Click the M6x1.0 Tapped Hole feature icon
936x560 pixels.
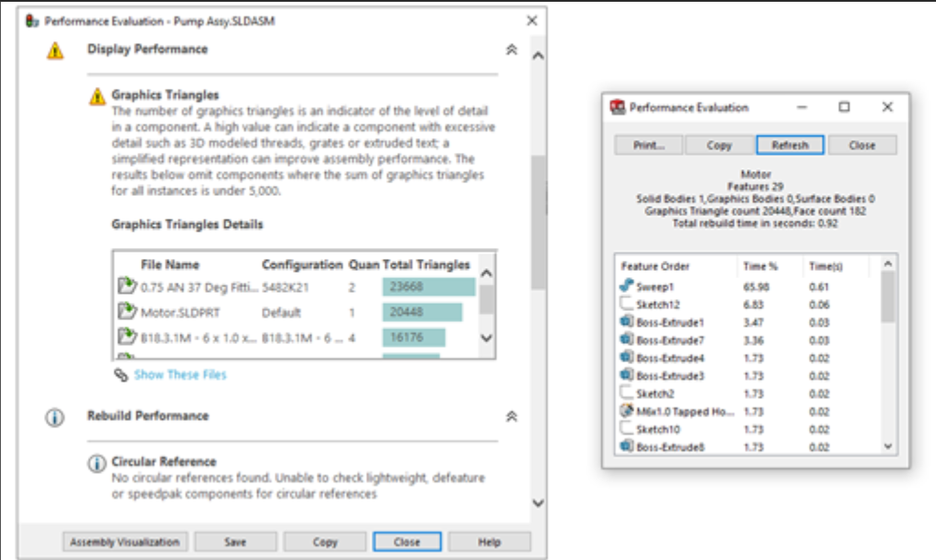[x=626, y=410]
